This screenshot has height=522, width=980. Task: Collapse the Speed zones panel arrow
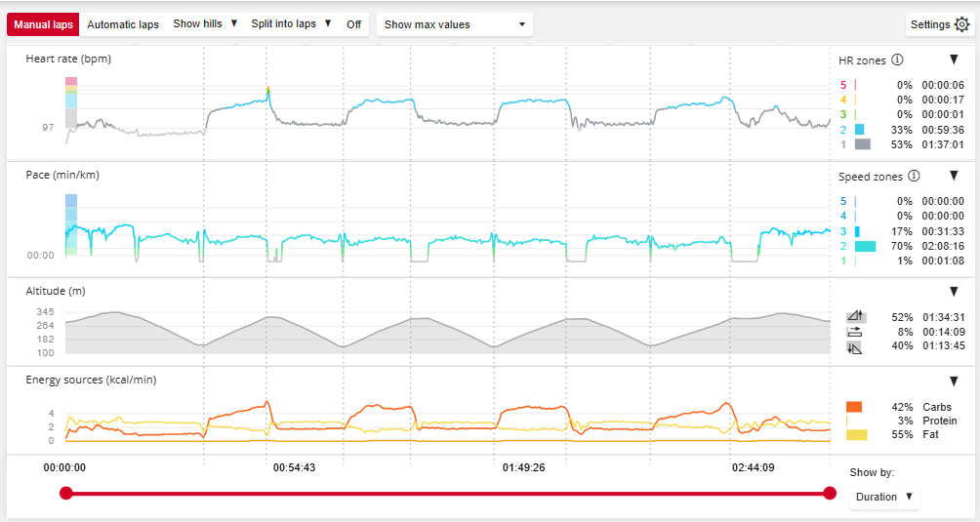pos(954,176)
